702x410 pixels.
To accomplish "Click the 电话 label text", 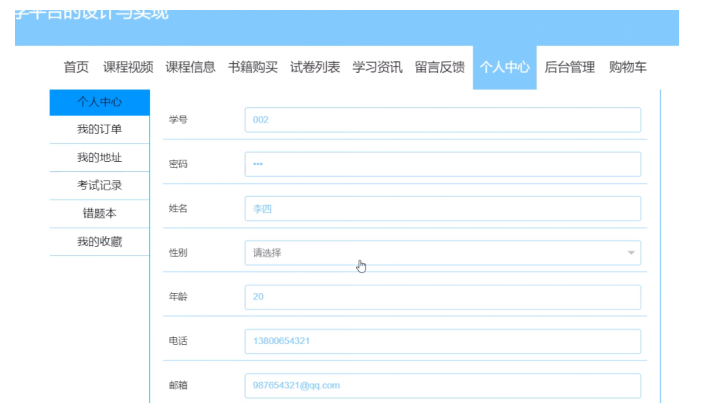I will (x=178, y=341).
